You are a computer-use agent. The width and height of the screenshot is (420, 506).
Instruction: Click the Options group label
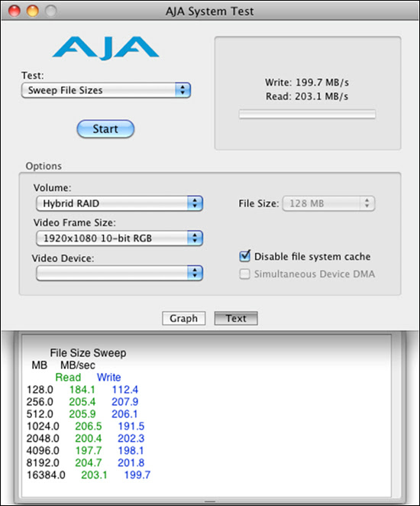(44, 166)
